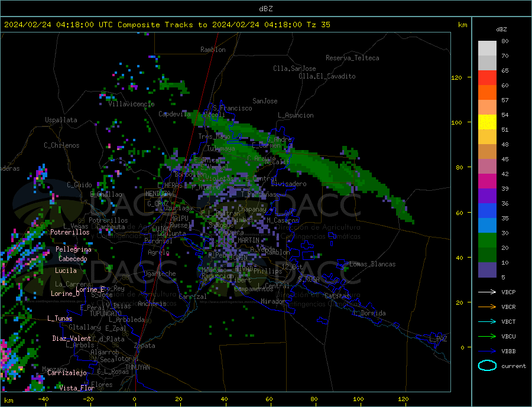This screenshot has height=407, width=532.
Task: Click the VBCP legend label
Action: tap(508, 292)
